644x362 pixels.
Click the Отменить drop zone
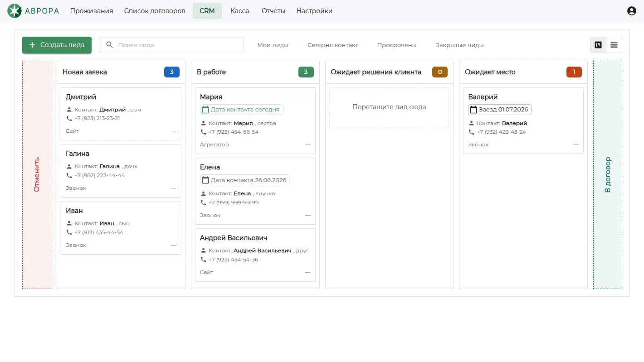[37, 175]
